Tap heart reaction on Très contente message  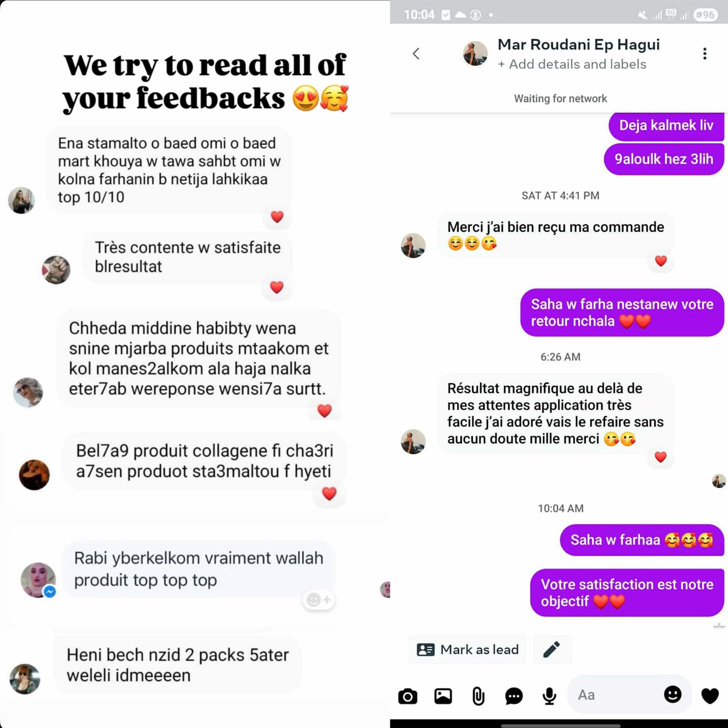pos(277,287)
